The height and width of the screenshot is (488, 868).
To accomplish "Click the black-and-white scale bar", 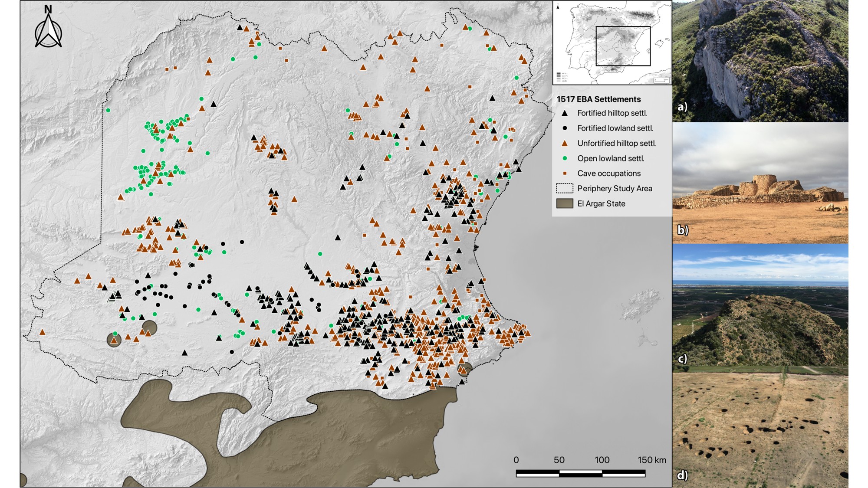I will point(580,474).
